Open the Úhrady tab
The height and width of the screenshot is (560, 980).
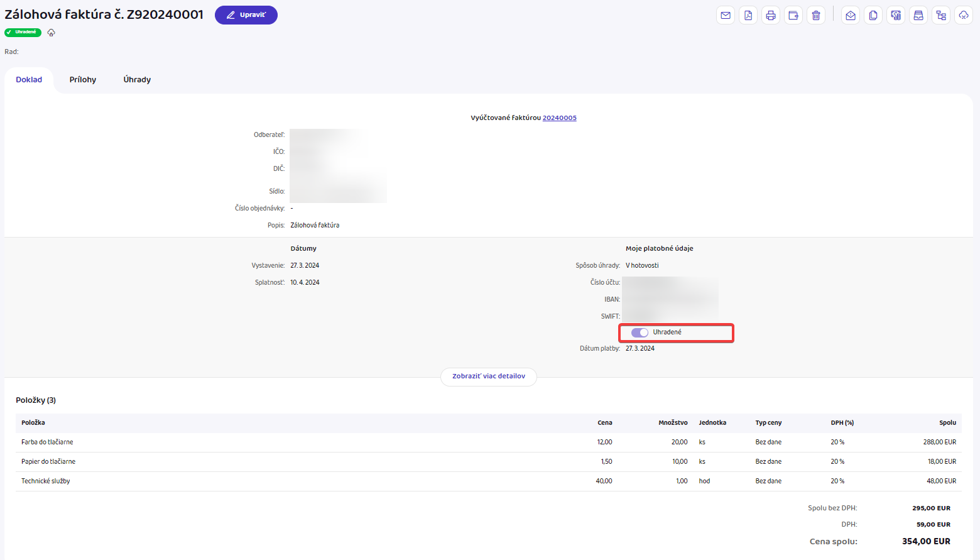coord(137,80)
